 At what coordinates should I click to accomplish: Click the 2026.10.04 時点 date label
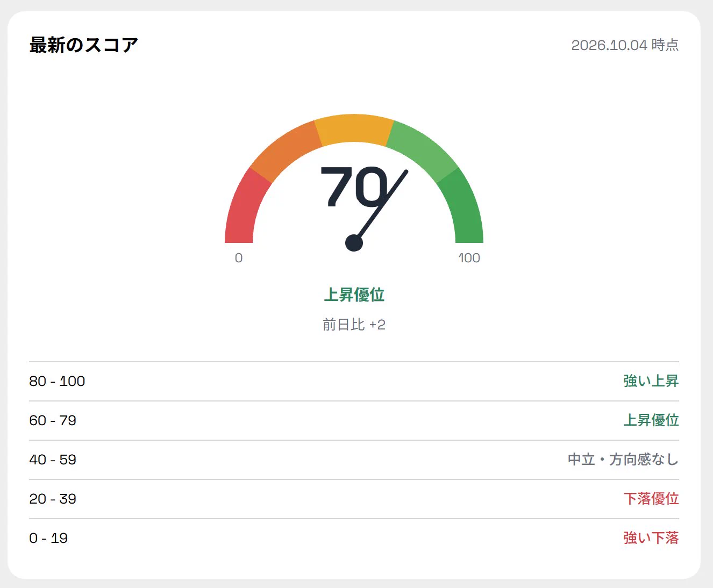click(x=625, y=45)
